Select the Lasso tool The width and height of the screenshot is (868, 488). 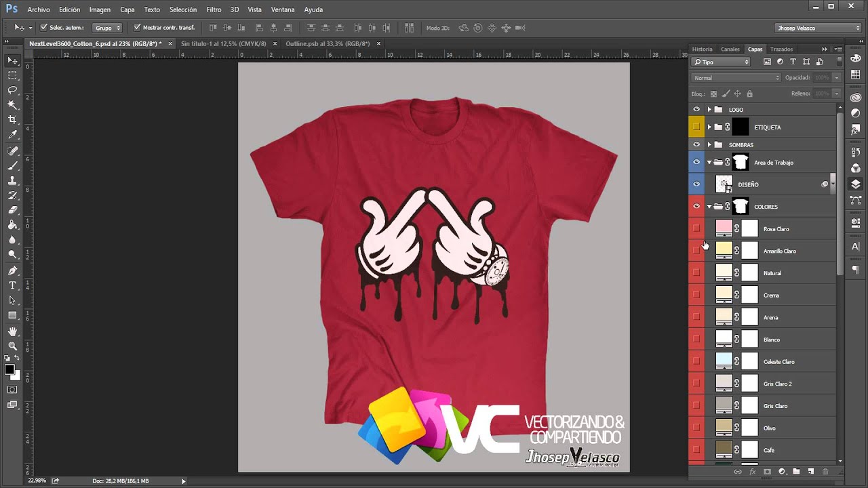click(x=12, y=90)
